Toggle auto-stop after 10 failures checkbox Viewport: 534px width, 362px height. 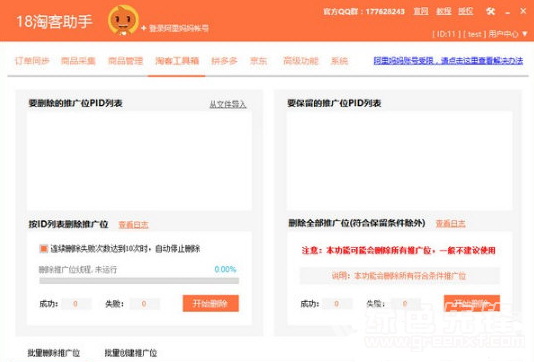click(43, 249)
